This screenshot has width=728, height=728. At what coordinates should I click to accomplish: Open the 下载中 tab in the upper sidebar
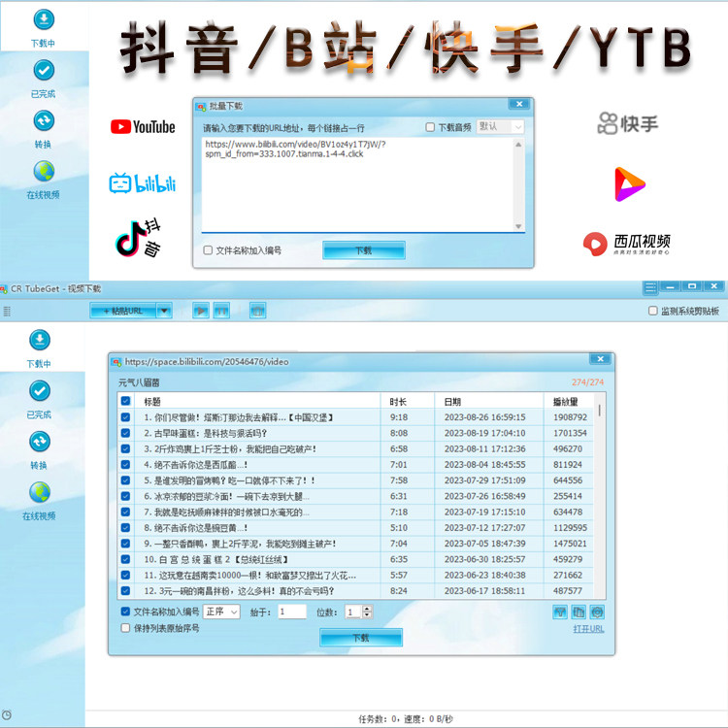coord(44,27)
